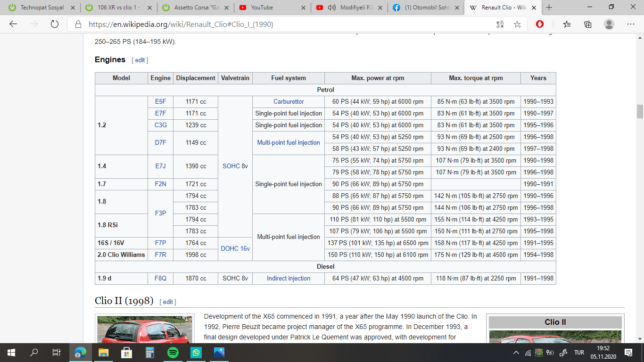Follow the Carburettor link
The image size is (644, 362).
click(x=289, y=102)
